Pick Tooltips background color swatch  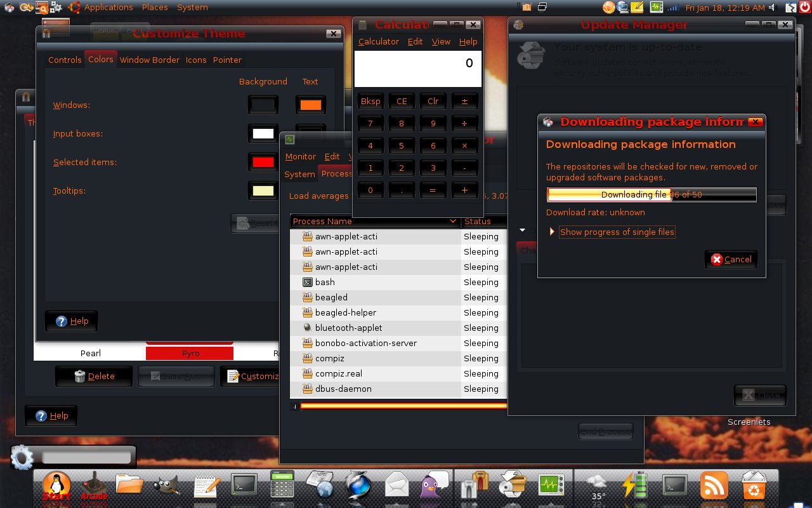pyautogui.click(x=263, y=190)
